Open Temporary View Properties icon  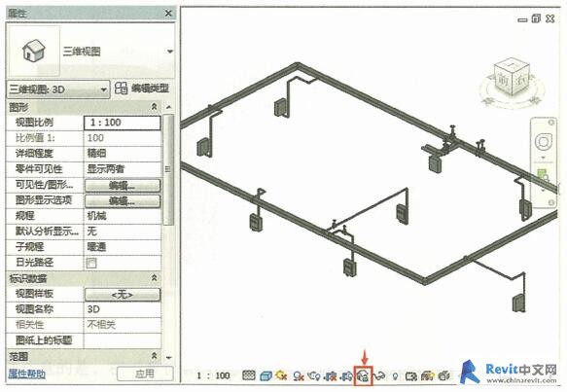pos(411,376)
